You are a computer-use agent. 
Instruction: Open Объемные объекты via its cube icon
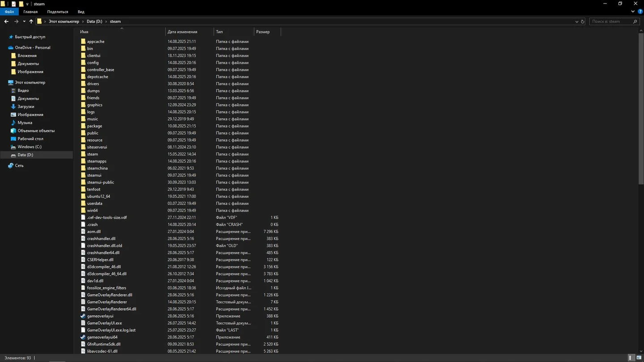coord(13,130)
